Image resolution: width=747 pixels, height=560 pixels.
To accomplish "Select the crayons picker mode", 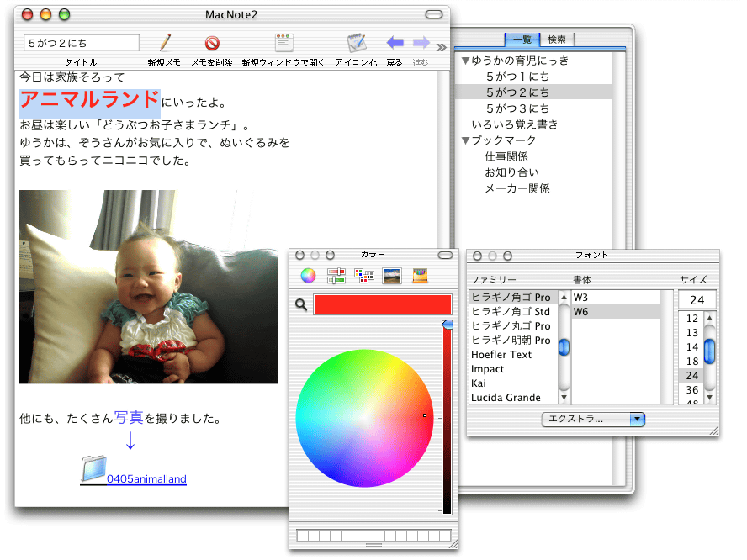I will pyautogui.click(x=420, y=275).
